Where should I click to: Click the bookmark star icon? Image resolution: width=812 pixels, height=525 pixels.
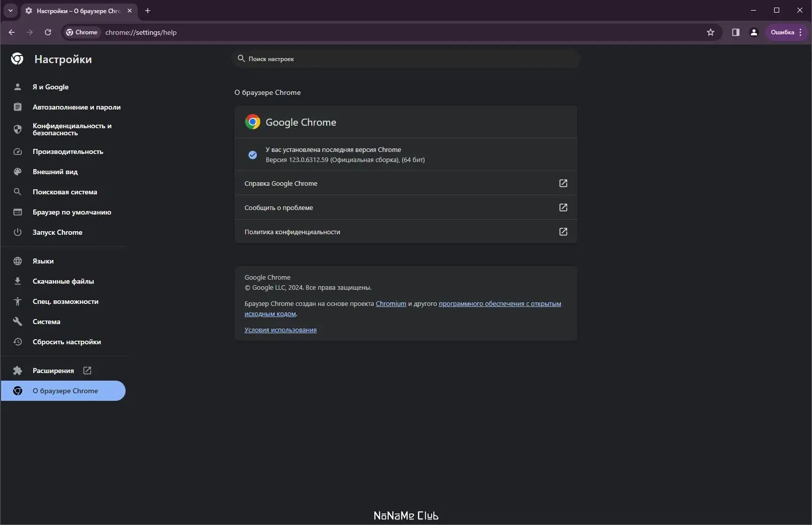coord(711,32)
